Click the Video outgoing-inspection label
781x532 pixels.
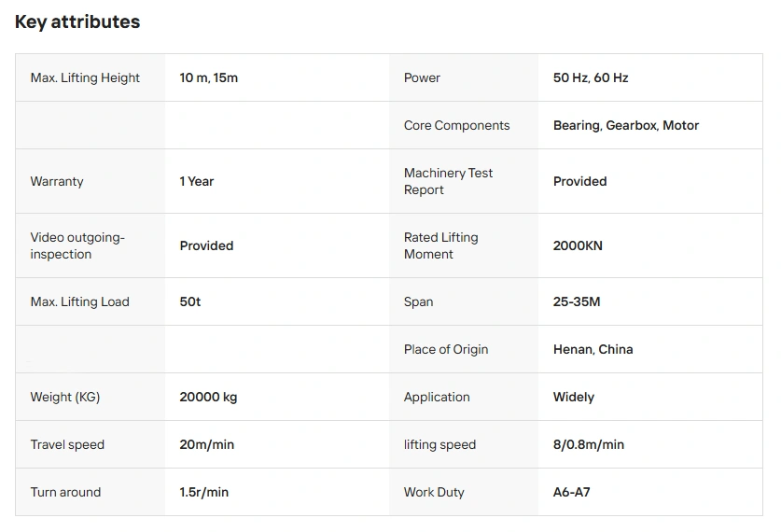[x=77, y=245]
